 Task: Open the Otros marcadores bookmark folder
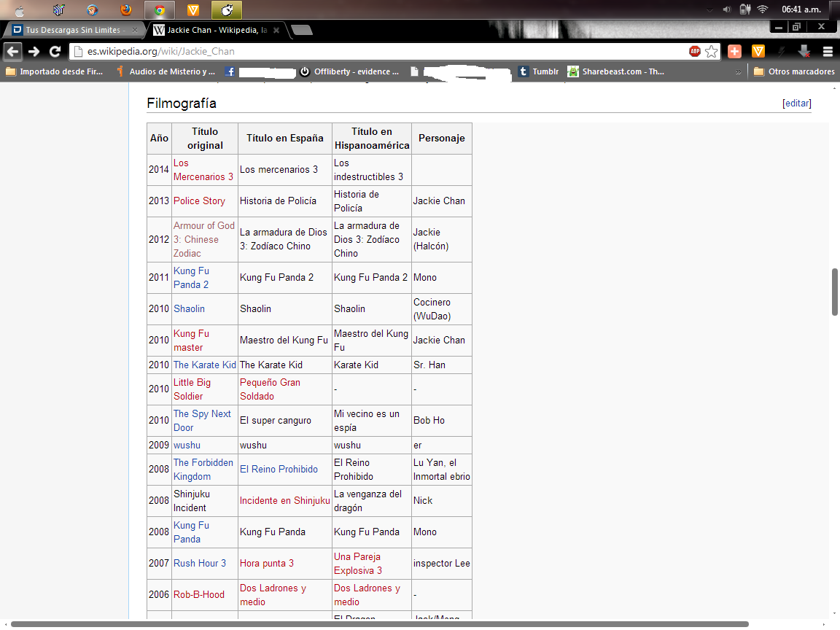[794, 71]
